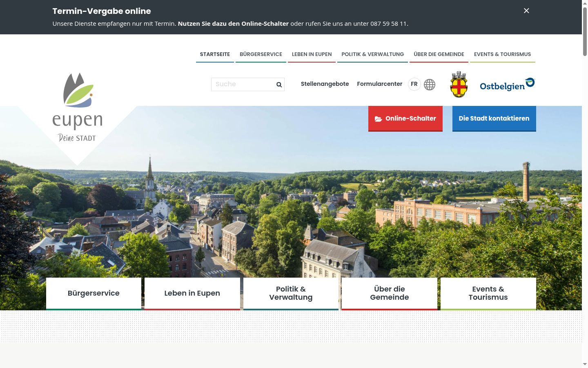Open the Bürgerservice top menu item
Screen dimensions: 588x368
pos(261,54)
